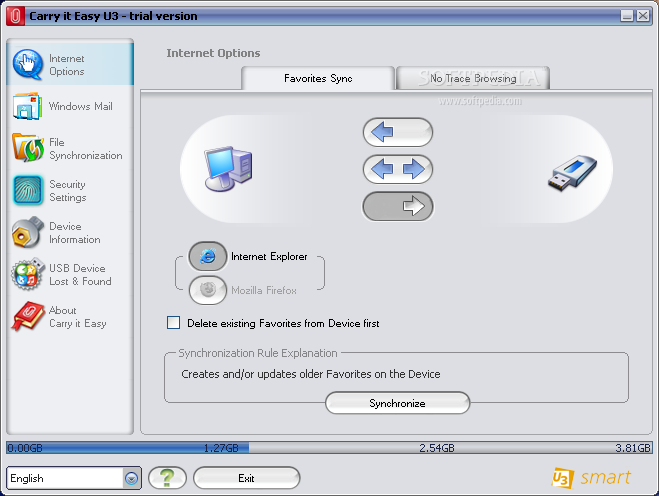The width and height of the screenshot is (659, 496).
Task: Click the USB flash drive icon
Action: click(x=572, y=173)
